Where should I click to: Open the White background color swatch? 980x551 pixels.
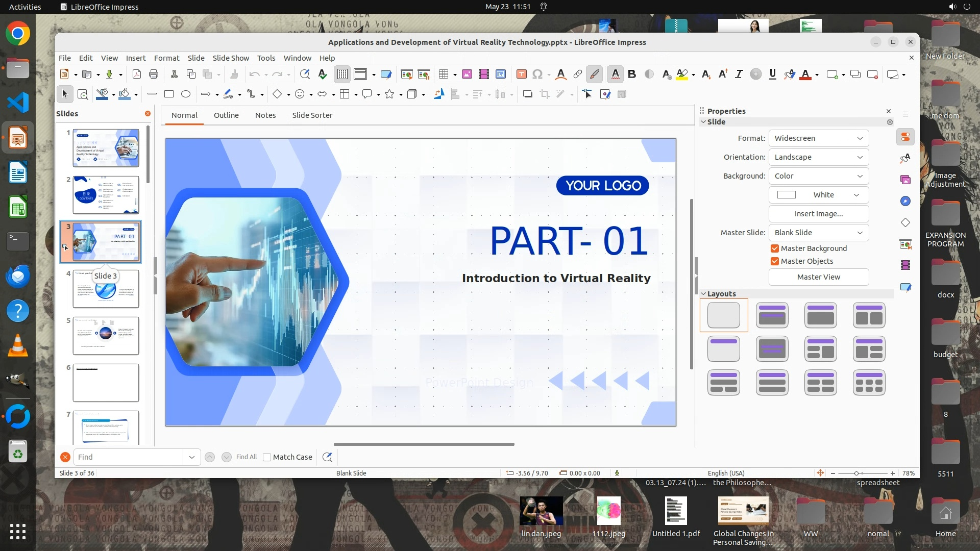818,195
